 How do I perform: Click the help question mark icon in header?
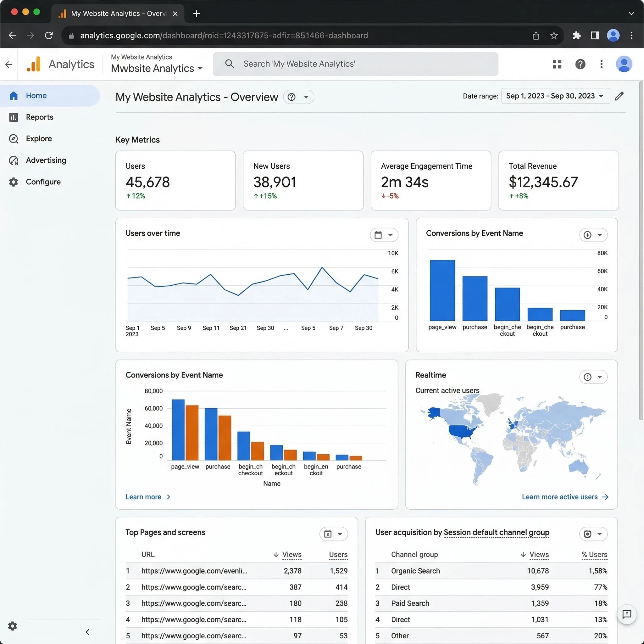point(580,64)
